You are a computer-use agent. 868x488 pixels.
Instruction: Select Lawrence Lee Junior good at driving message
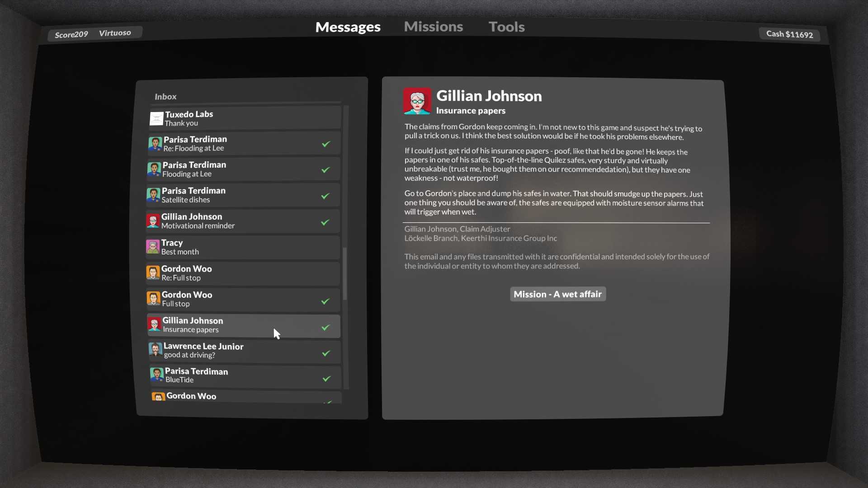pos(243,350)
